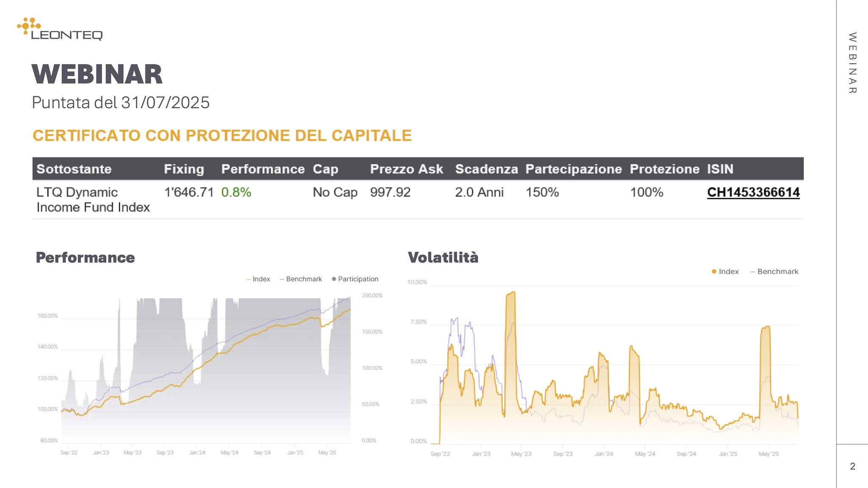The height and width of the screenshot is (488, 868).
Task: Toggle Participation legend in Performance chart
Action: pyautogui.click(x=355, y=279)
